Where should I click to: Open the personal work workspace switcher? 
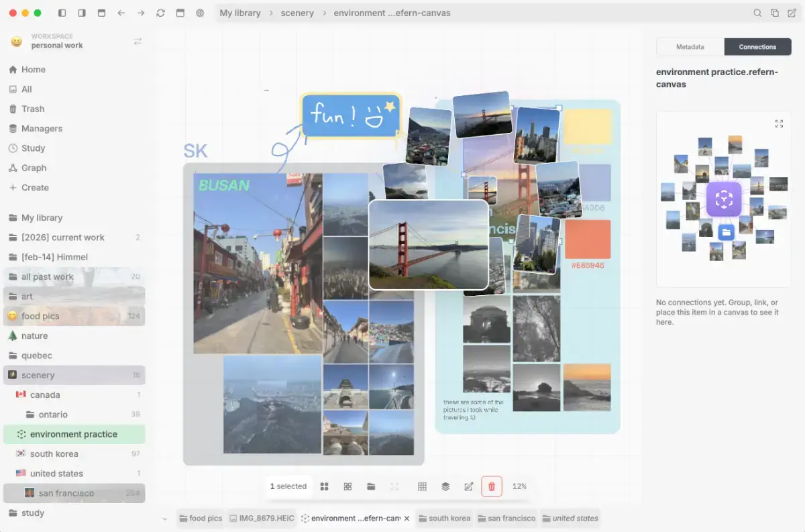[76, 41]
